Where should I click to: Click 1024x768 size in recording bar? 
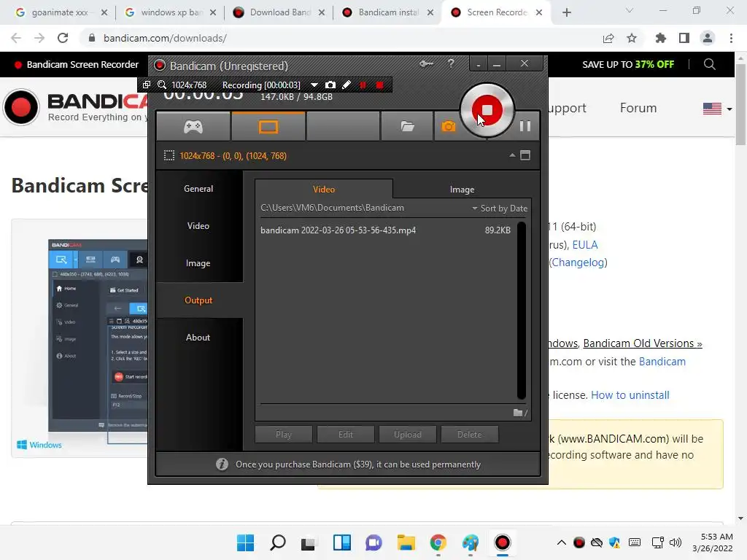tap(189, 85)
